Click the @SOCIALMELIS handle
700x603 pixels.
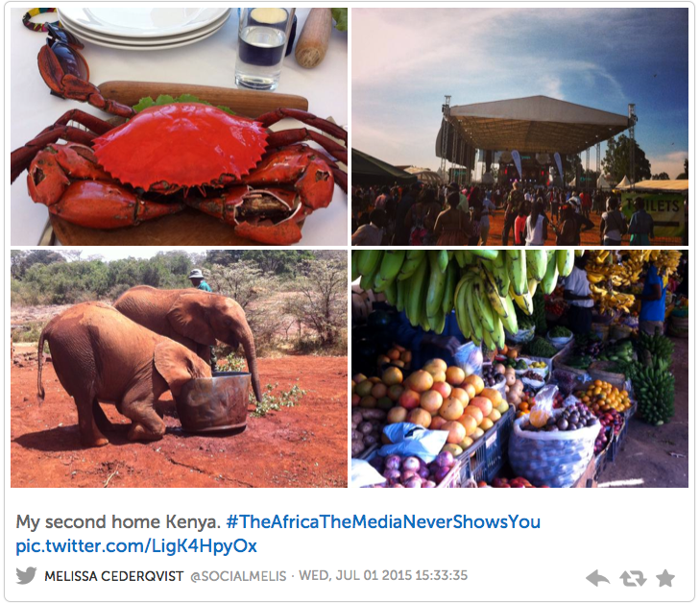click(x=238, y=576)
